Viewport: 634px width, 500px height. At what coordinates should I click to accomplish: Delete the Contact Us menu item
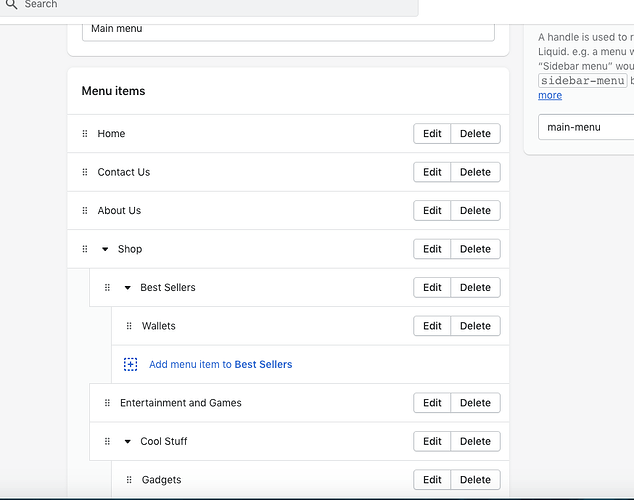[475, 172]
